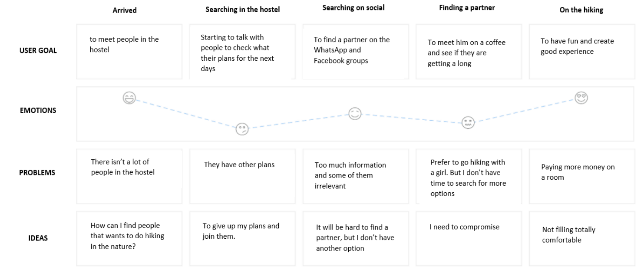Screen dimensions: 644x273
Task: Select the 'to meet people in the hostel' card
Action: [129, 52]
